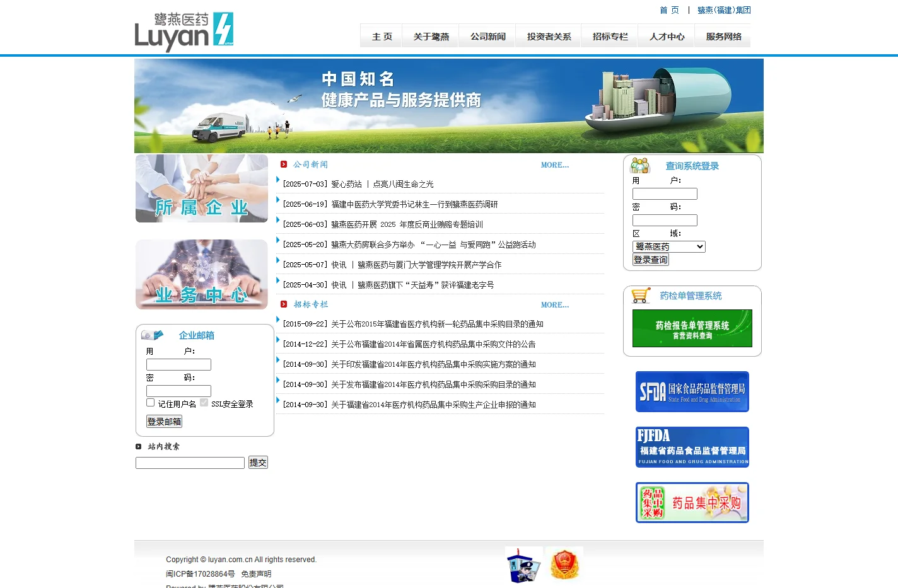Open the 投资者关系 menu item

click(549, 37)
